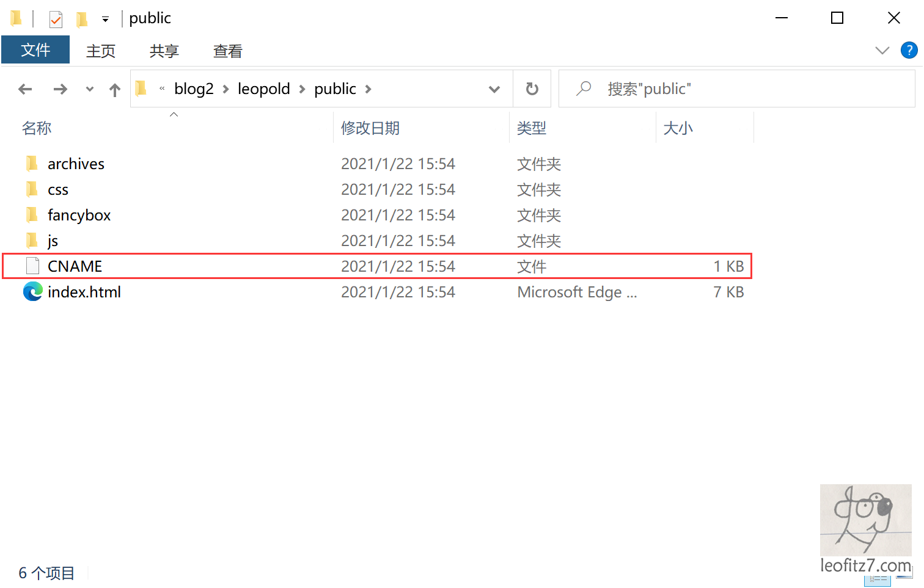This screenshot has width=924, height=588.
Task: Select the js folder name
Action: coord(53,241)
